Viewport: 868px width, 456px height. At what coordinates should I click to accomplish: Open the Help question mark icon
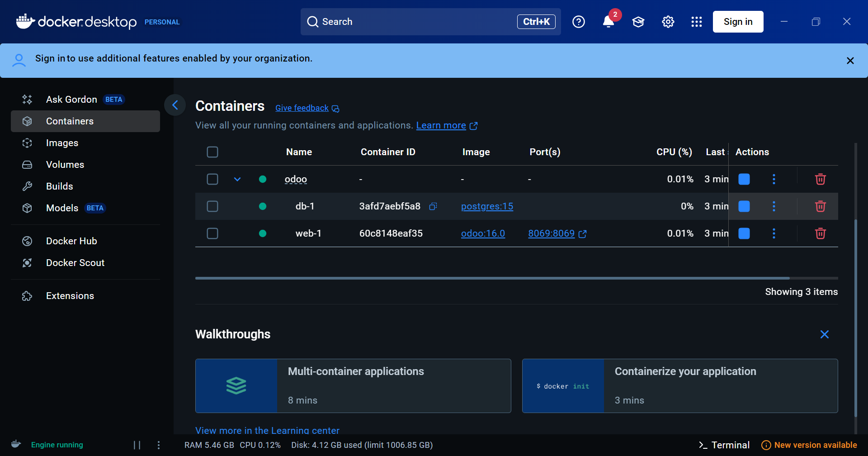(x=579, y=22)
